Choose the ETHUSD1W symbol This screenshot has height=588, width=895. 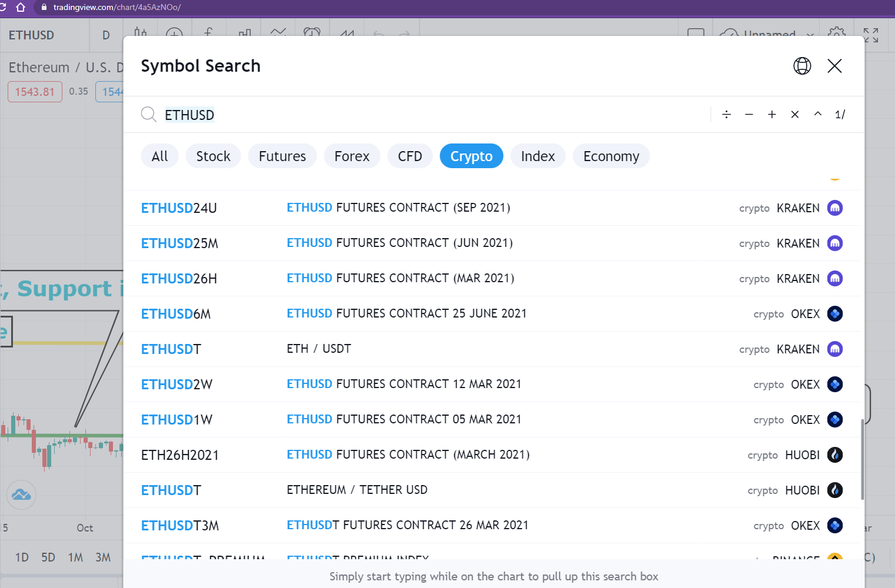pyautogui.click(x=177, y=420)
